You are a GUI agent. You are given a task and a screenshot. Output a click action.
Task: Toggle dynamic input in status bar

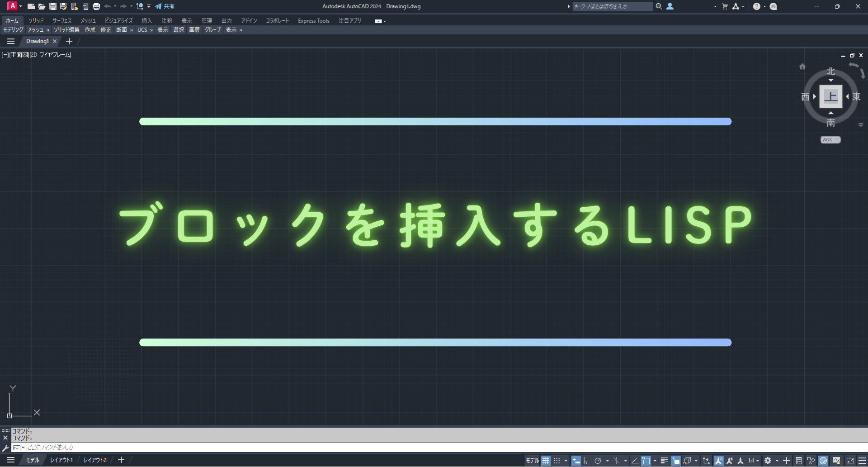(x=576, y=461)
